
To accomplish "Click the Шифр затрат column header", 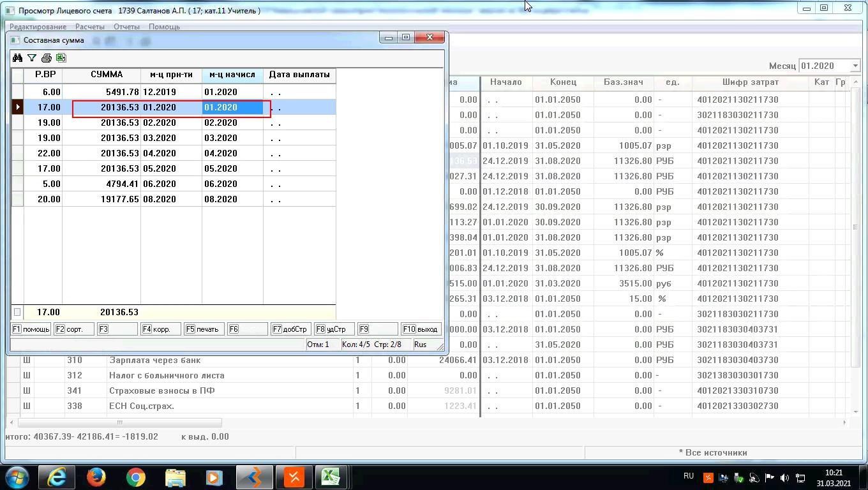I will 751,82.
